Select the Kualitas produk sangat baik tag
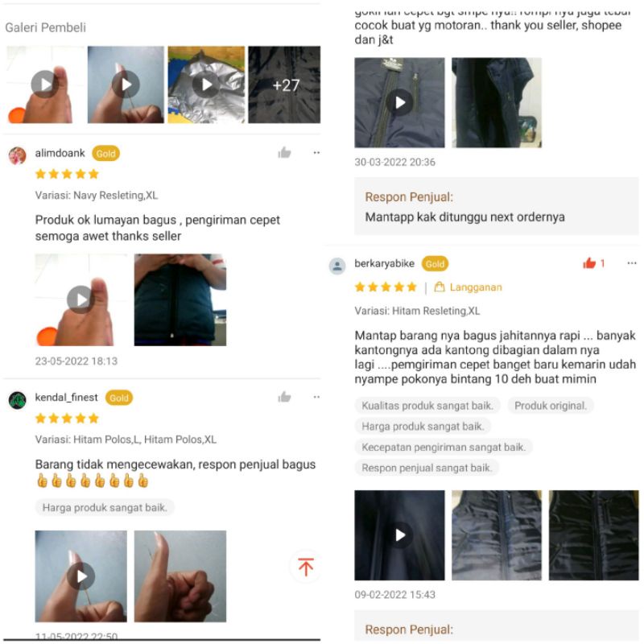The height and width of the screenshot is (644, 644). click(427, 406)
